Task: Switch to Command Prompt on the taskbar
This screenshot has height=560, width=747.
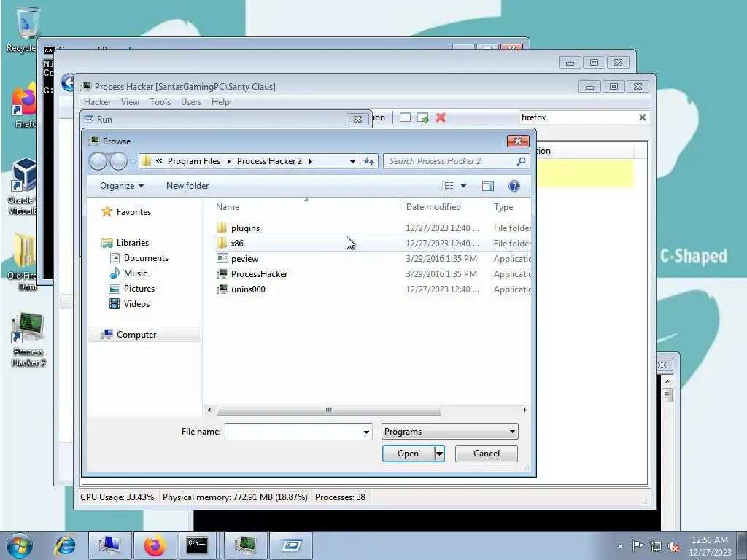Action: pyautogui.click(x=197, y=545)
